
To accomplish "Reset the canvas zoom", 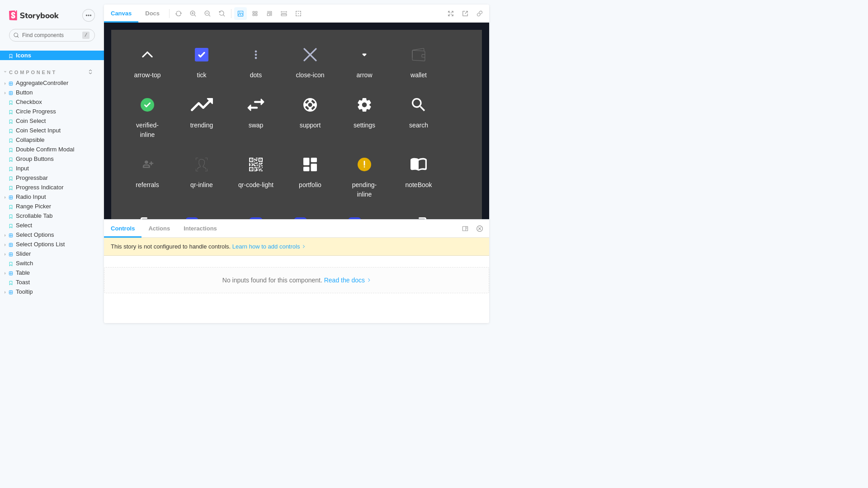I will point(222,14).
